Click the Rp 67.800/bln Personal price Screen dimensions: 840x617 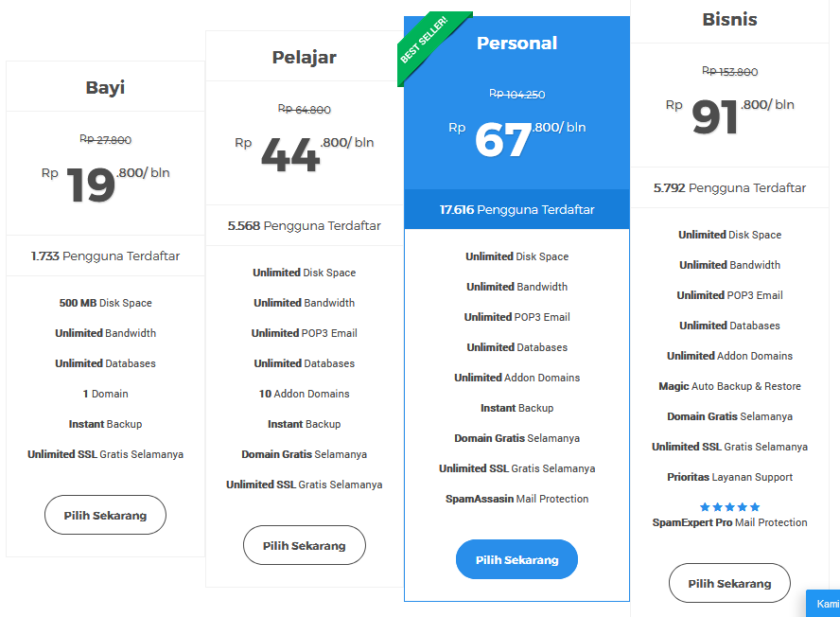point(517,139)
